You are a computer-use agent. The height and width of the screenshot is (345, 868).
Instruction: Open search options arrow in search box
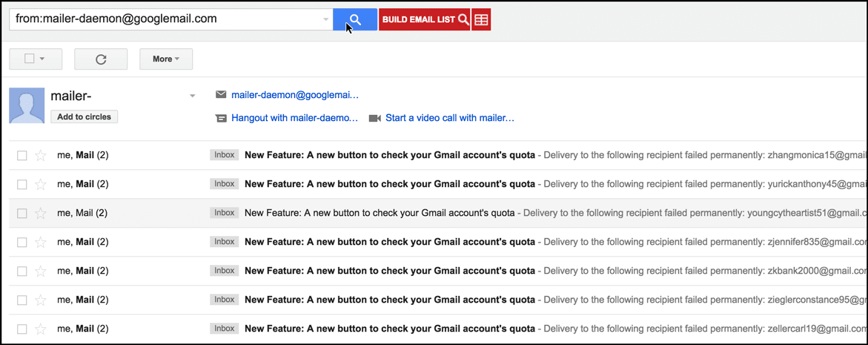point(325,20)
